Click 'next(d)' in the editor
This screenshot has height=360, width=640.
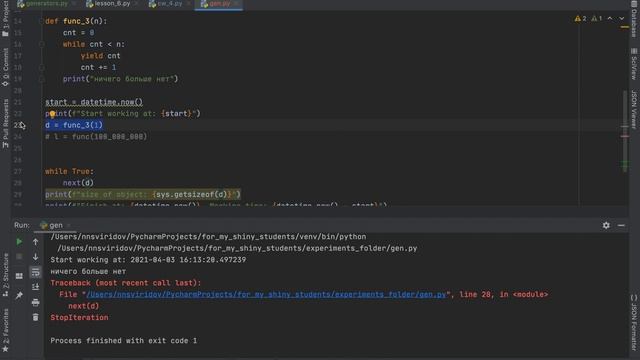78,183
